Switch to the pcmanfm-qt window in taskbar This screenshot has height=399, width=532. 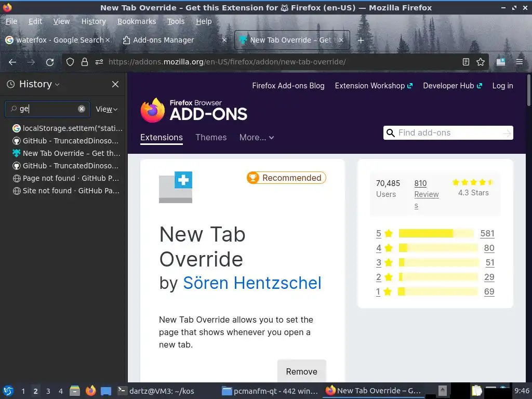tap(270, 391)
